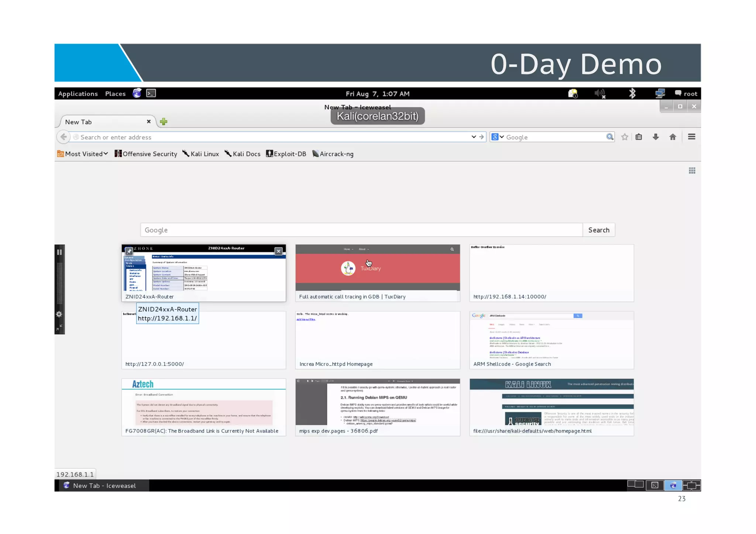This screenshot has height=534, width=756.
Task: Open Aircrack-ng bookmark
Action: coord(333,154)
